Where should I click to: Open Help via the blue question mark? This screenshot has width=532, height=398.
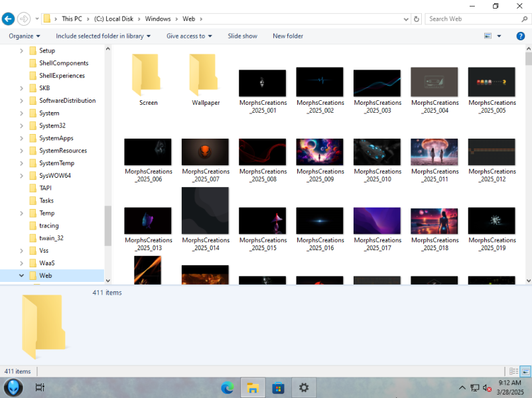521,36
